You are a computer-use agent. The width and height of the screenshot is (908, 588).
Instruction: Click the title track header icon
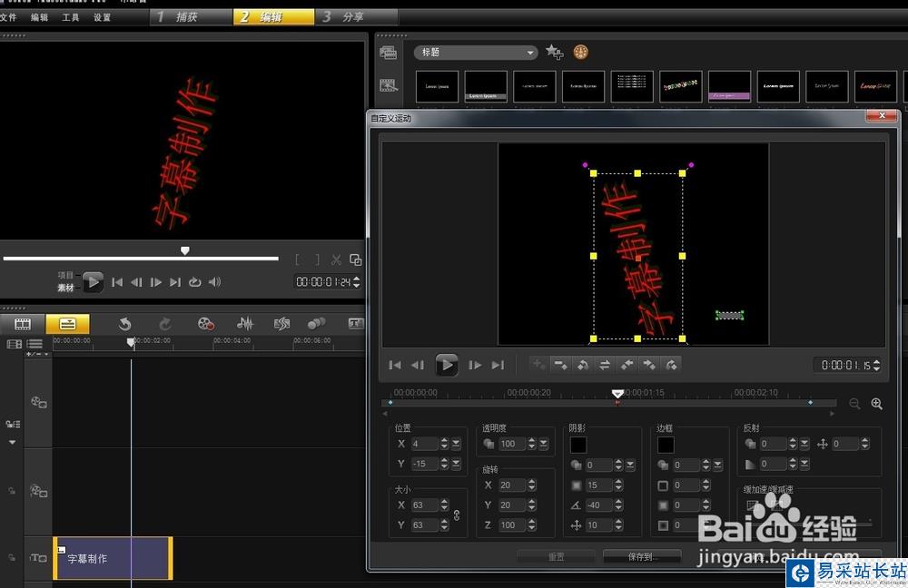[x=38, y=558]
